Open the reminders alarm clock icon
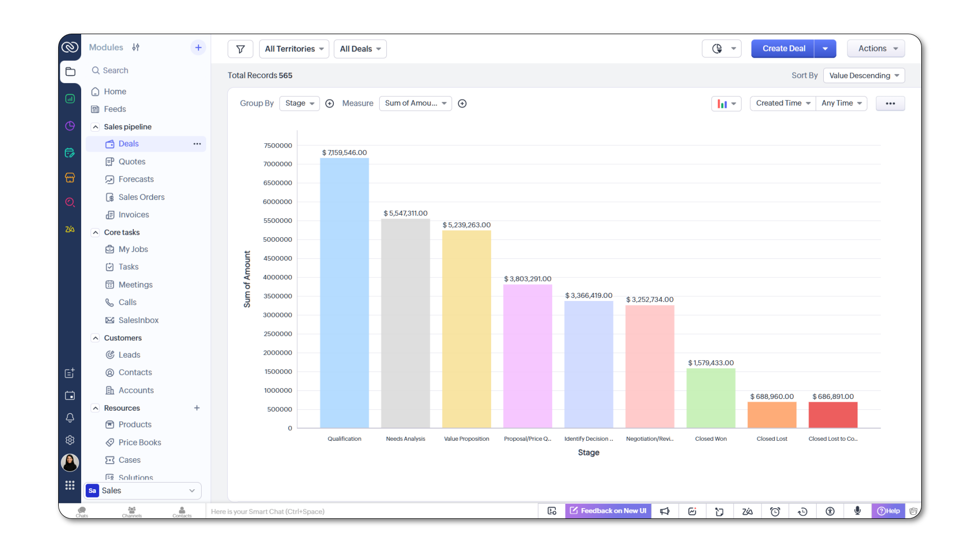Image resolution: width=980 pixels, height=551 pixels. pyautogui.click(x=775, y=511)
